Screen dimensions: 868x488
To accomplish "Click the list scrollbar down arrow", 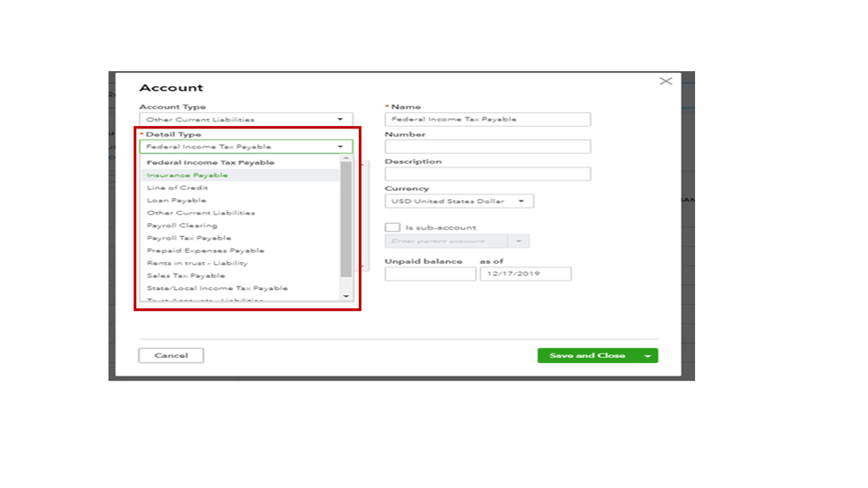I will coord(346,297).
